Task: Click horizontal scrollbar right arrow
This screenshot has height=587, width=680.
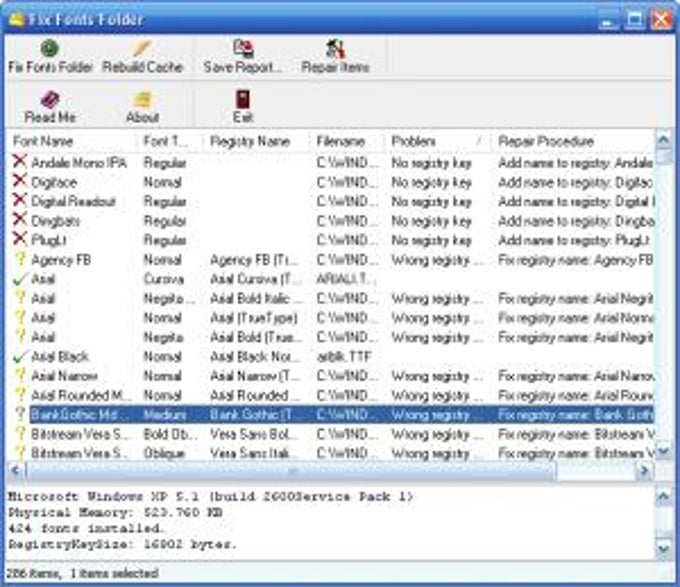Action: click(645, 470)
